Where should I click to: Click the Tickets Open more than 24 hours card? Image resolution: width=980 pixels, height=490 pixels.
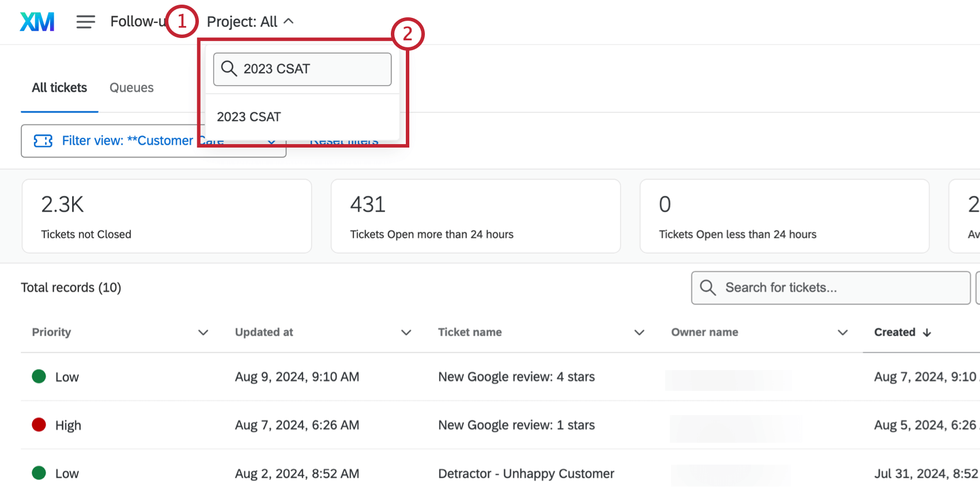tap(476, 216)
